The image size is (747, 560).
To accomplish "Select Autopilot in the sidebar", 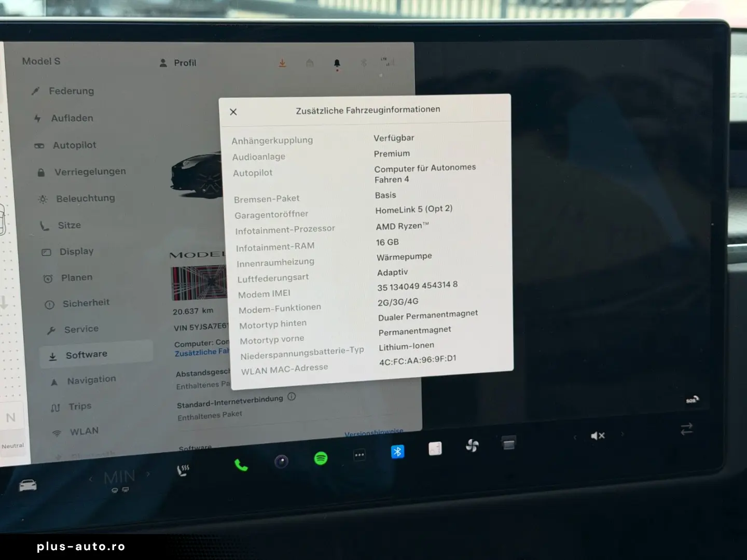I will tap(65, 145).
